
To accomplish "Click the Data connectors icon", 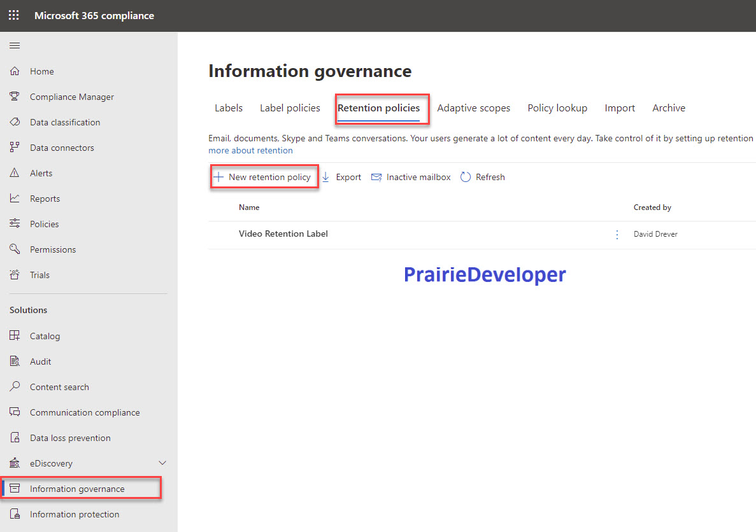I will (15, 148).
